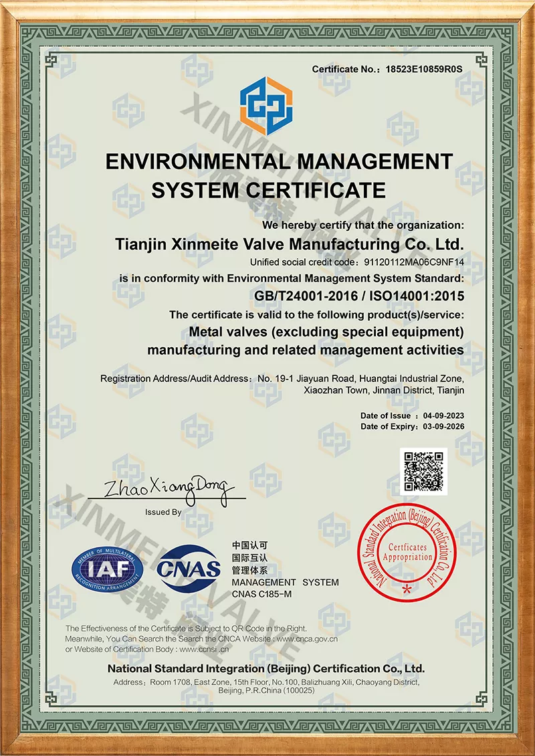Click the www.ccnsi.cn website text

(204, 650)
